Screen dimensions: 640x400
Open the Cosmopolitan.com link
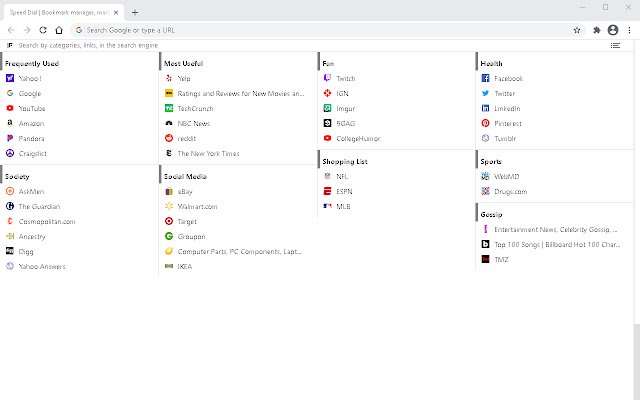point(47,222)
